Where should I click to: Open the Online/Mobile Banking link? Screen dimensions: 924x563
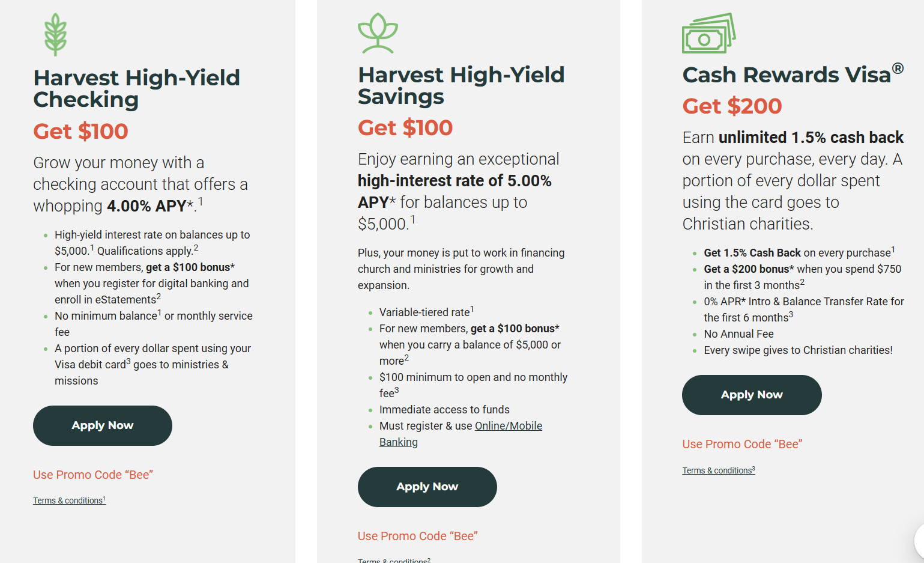[x=460, y=434]
